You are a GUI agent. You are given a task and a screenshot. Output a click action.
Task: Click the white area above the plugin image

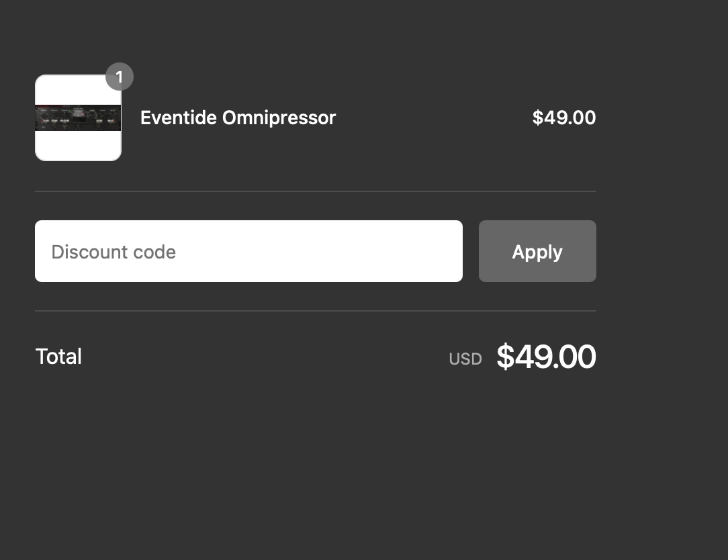pyautogui.click(x=70, y=90)
